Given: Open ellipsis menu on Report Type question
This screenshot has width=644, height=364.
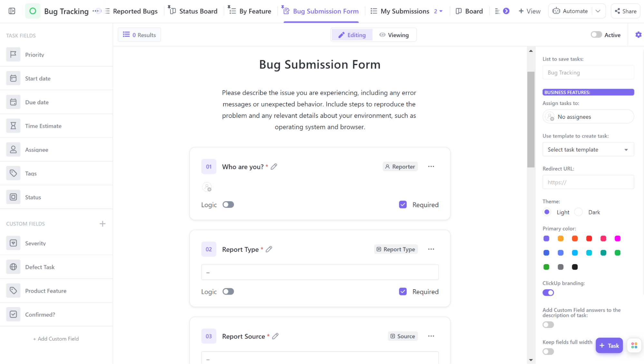Looking at the screenshot, I should pyautogui.click(x=431, y=249).
